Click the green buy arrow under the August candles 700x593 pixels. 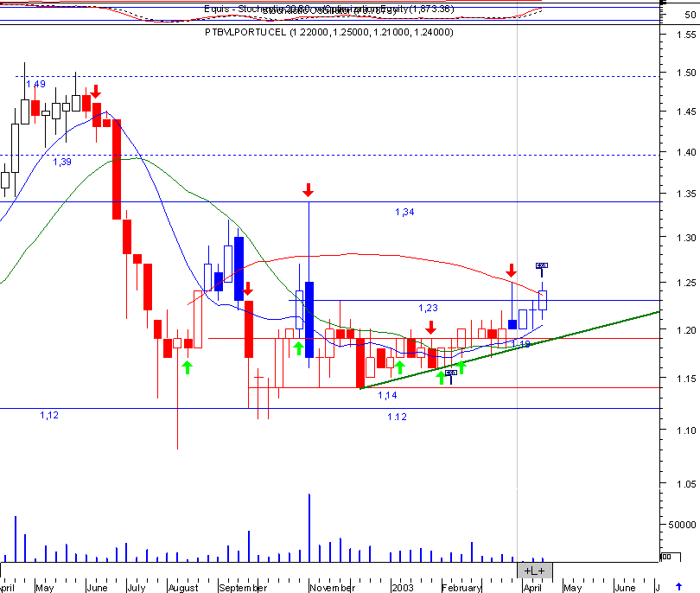coord(188,367)
